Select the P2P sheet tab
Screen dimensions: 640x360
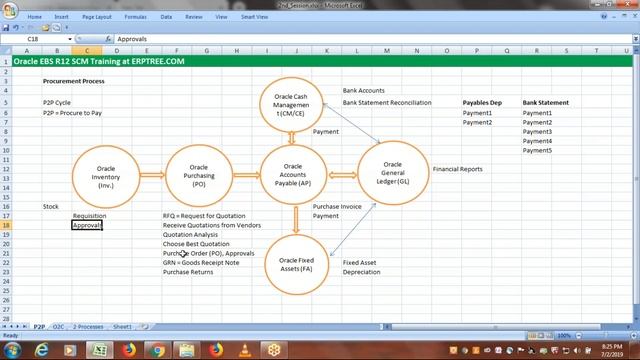pos(39,327)
